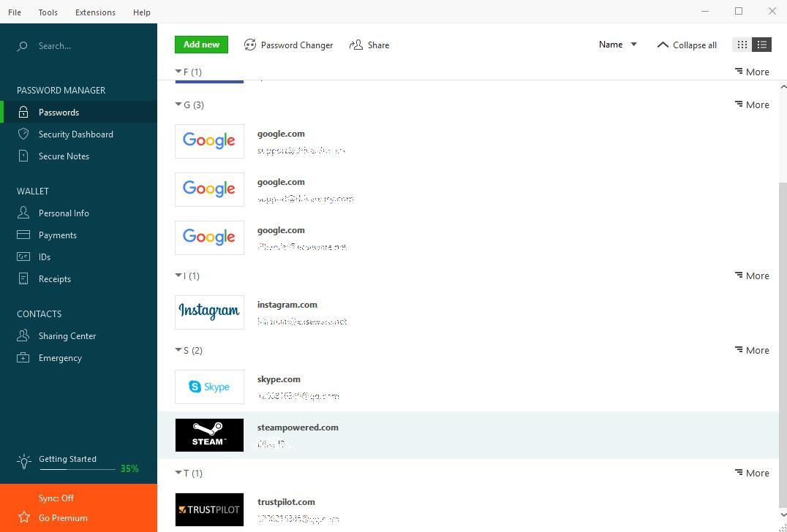The image size is (787, 532).
Task: Open Personal Info in Wallet section
Action: (x=64, y=213)
